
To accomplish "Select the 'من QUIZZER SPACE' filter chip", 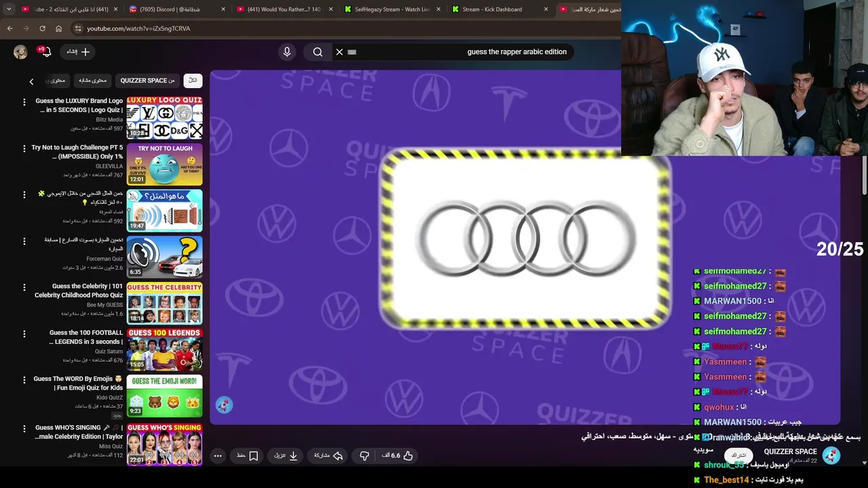I will 147,80.
